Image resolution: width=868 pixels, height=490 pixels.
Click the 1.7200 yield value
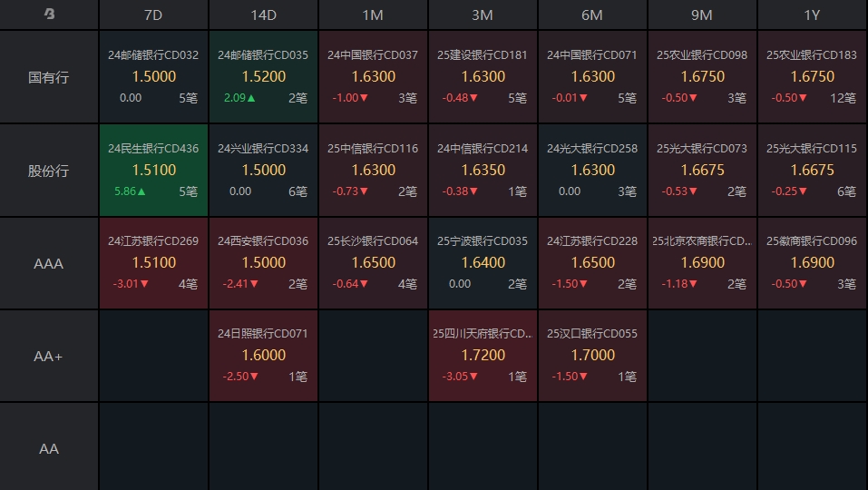(483, 355)
